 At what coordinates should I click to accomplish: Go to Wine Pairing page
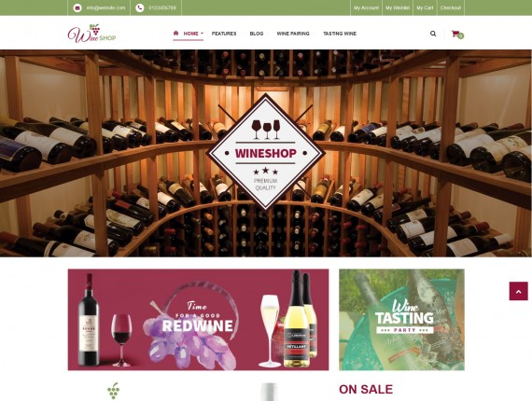[x=293, y=34]
